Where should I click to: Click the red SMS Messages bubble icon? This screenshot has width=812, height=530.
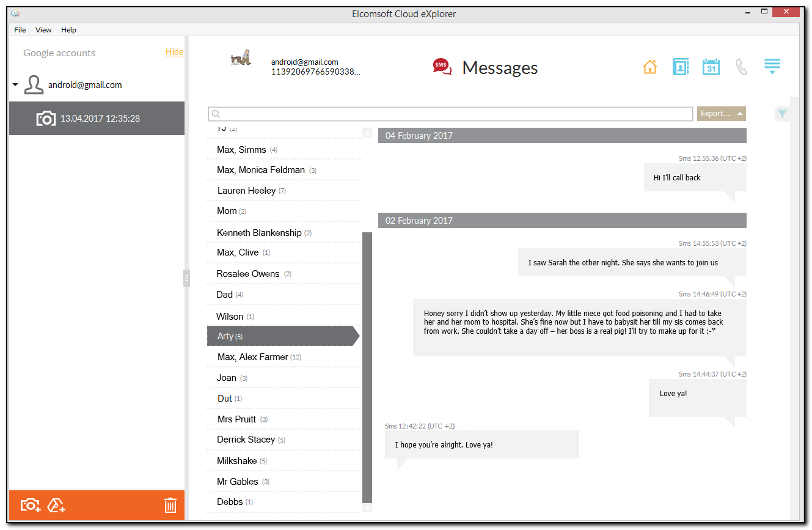[442, 67]
